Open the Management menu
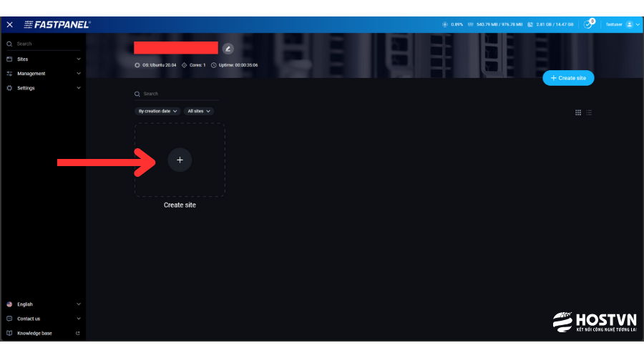 tap(43, 74)
